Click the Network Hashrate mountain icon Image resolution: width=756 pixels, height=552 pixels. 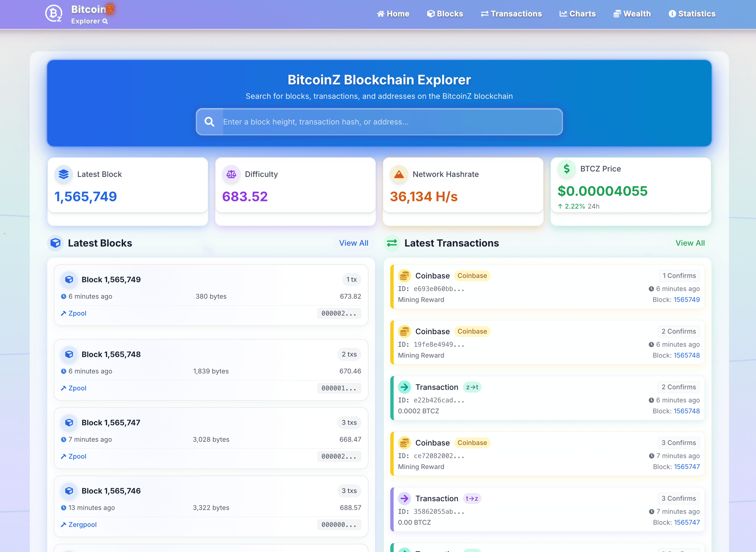399,174
